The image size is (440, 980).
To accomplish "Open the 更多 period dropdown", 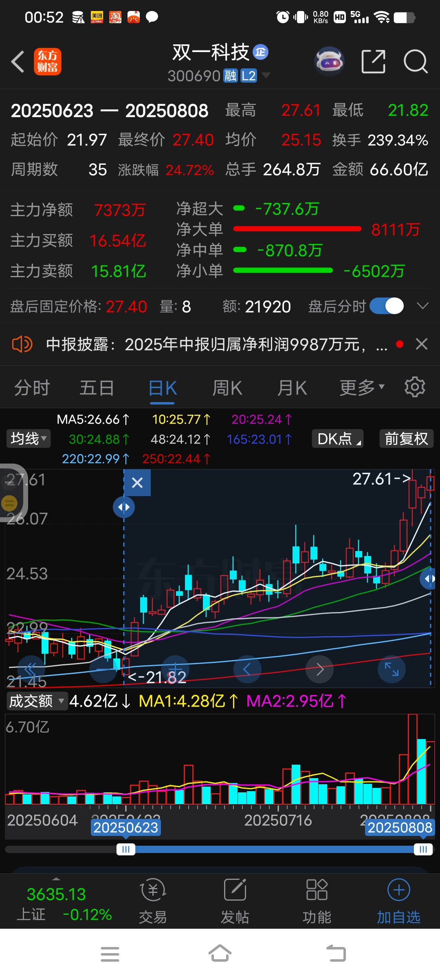I will pos(362,388).
